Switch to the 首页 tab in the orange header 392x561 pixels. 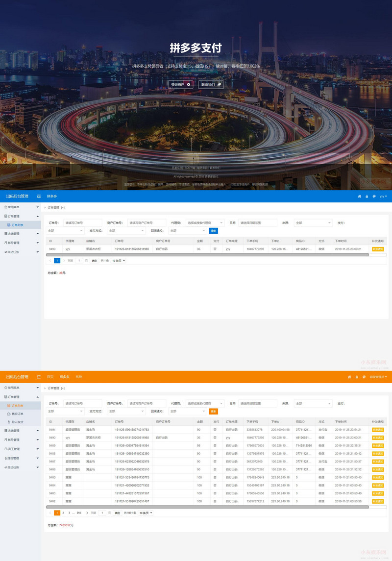click(x=50, y=377)
